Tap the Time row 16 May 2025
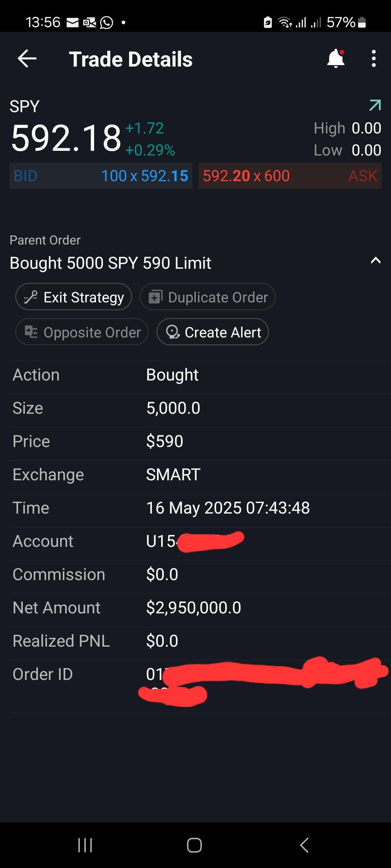Viewport: 391px width, 868px height. click(x=200, y=508)
